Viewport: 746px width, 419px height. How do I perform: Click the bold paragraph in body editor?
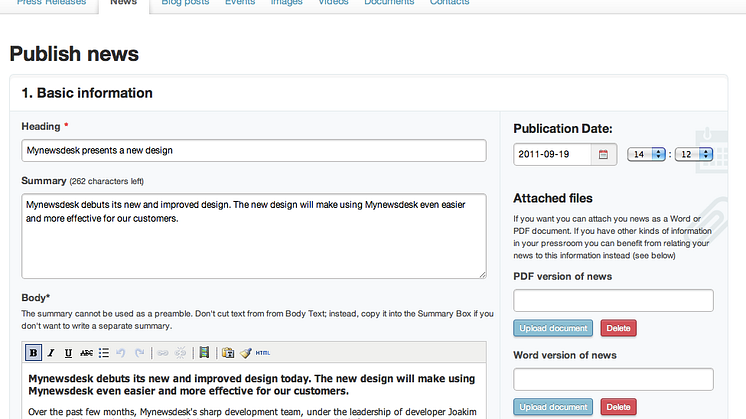point(251,385)
